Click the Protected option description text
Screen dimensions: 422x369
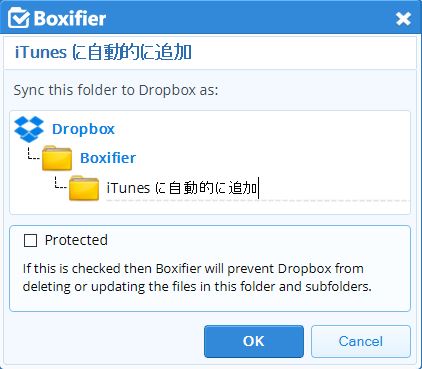197,277
